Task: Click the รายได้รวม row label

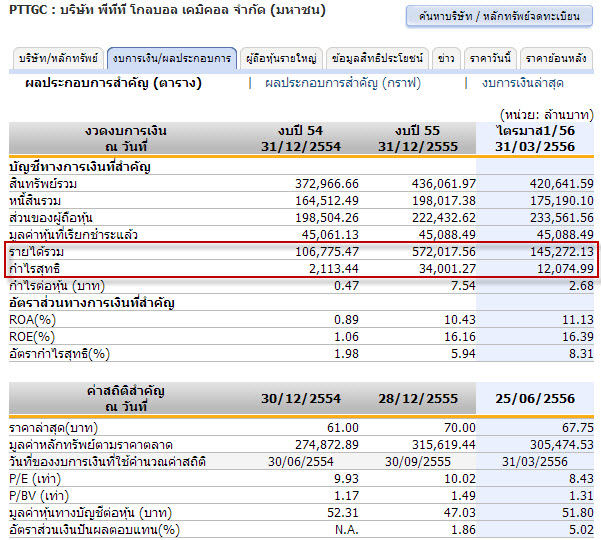Action: [x=36, y=252]
